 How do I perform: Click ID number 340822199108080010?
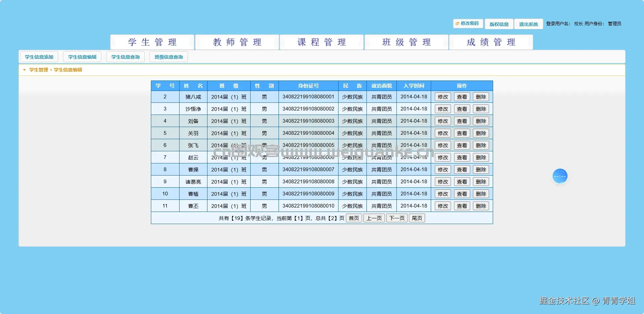(309, 206)
